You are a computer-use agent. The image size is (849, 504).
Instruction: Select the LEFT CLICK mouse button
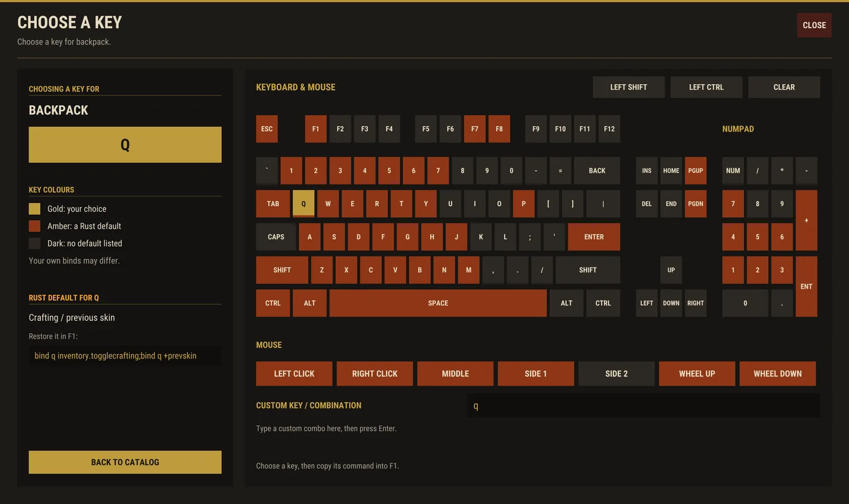pyautogui.click(x=294, y=374)
